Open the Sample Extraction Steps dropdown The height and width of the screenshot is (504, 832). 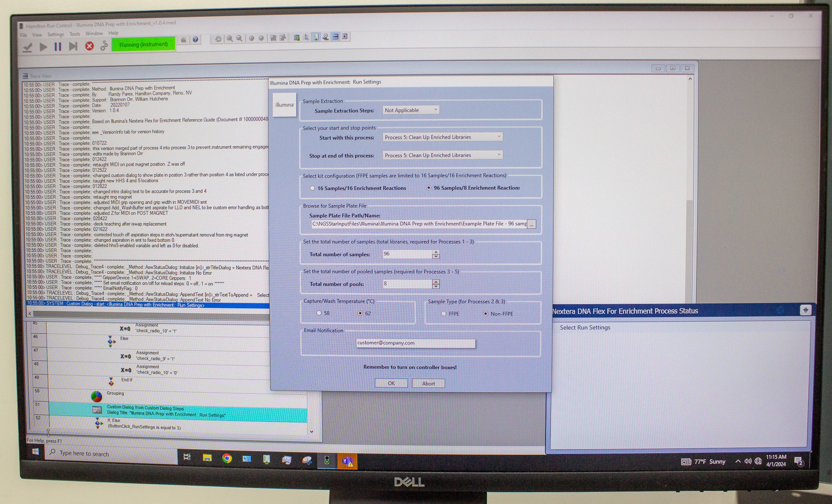435,110
